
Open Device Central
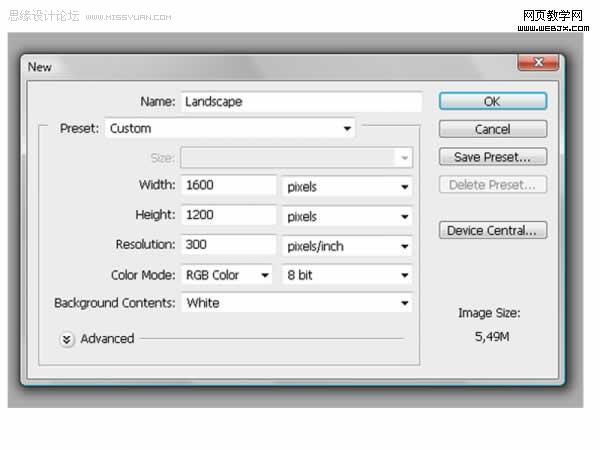coord(493,230)
